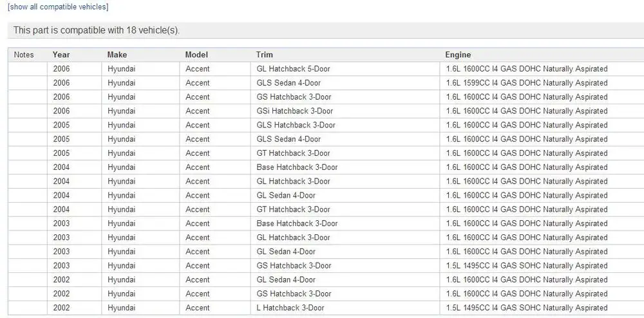The height and width of the screenshot is (318, 644).
Task: Select the GL Hatchback 5-Door trim cell
Action: [x=345, y=69]
